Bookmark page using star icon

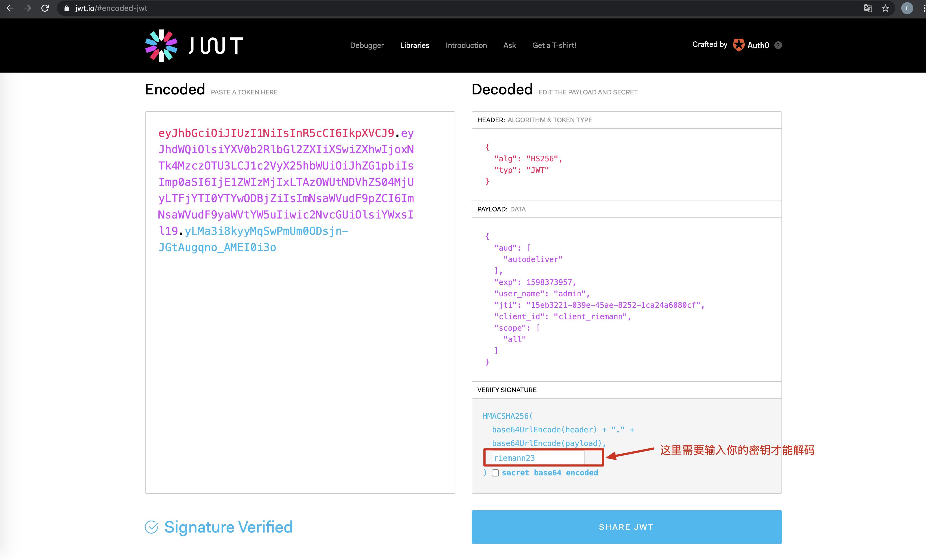click(885, 8)
